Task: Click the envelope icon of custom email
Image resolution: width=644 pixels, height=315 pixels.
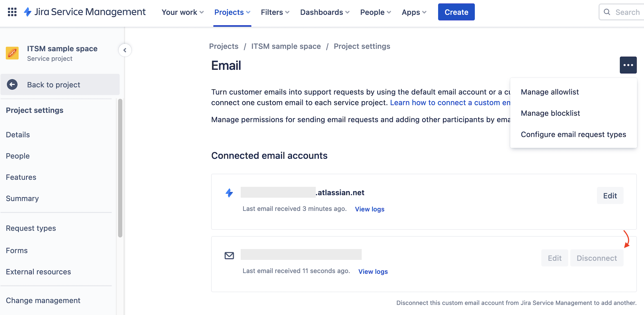Action: (229, 256)
